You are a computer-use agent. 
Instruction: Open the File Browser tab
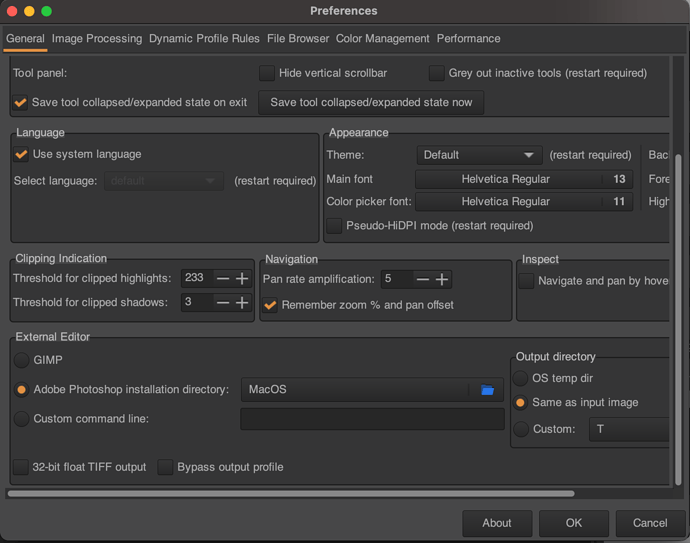(x=298, y=39)
